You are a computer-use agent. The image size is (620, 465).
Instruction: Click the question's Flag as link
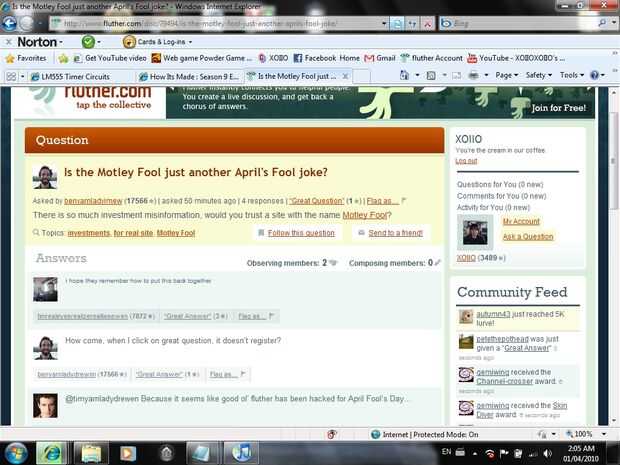(382, 201)
